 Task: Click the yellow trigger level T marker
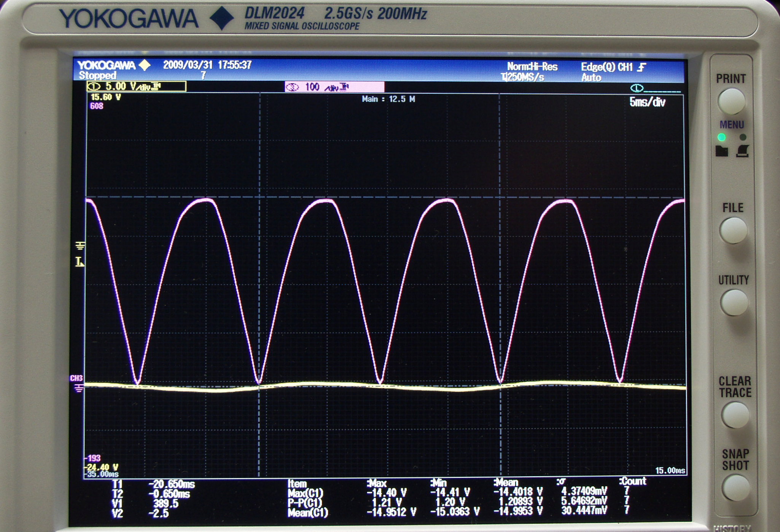tap(79, 262)
